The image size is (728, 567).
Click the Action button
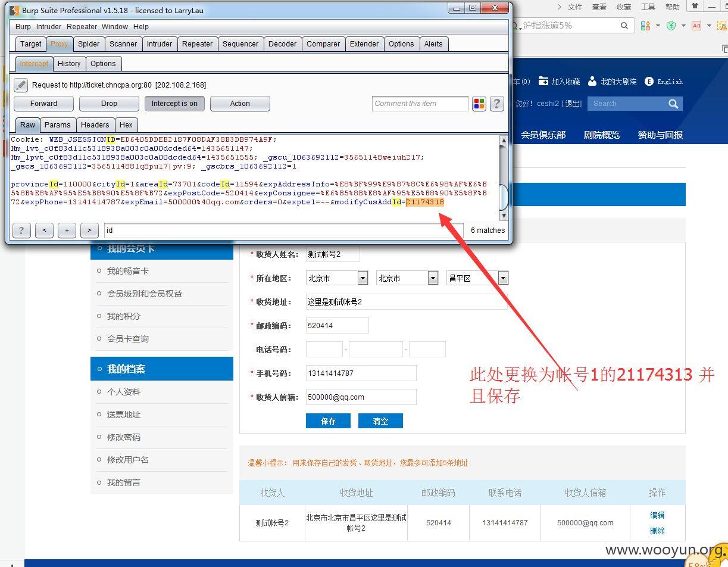point(240,104)
